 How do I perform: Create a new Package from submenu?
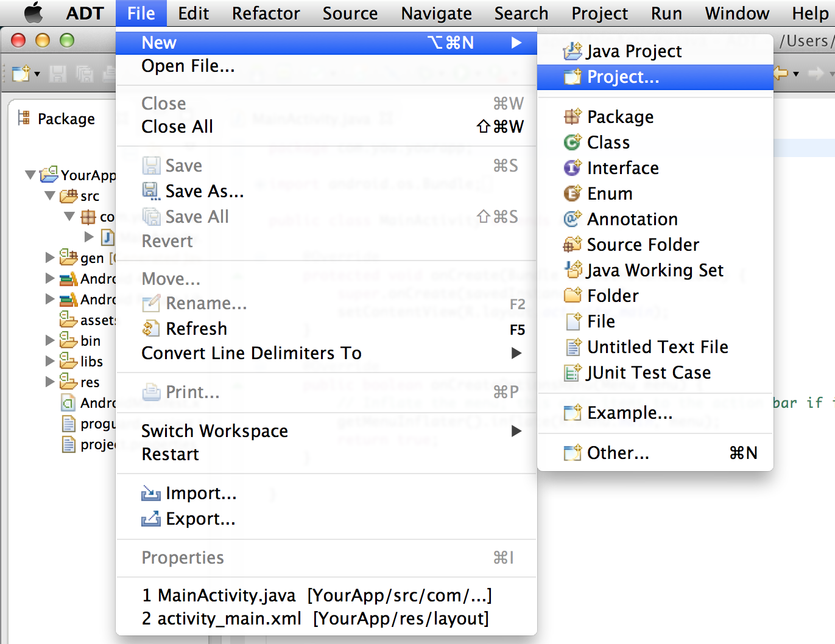click(x=655, y=116)
